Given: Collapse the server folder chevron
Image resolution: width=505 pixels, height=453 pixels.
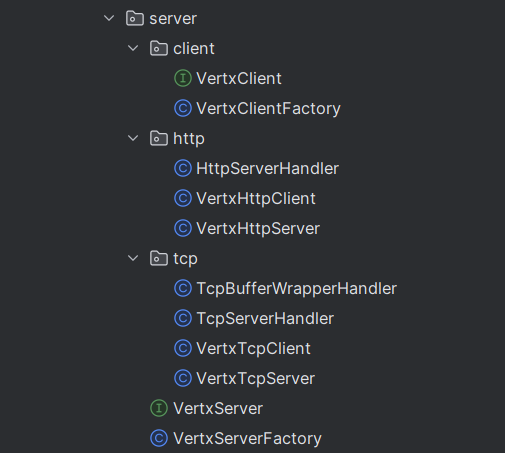Looking at the screenshot, I should click(109, 18).
